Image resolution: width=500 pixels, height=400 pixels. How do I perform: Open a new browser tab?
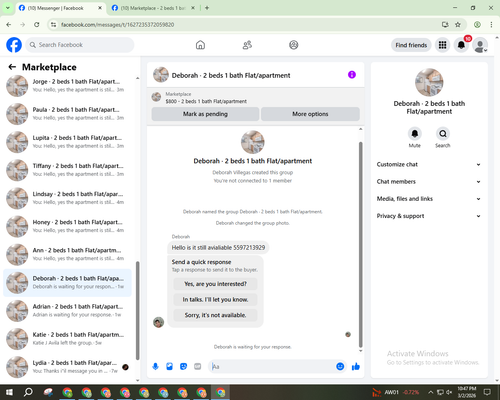(207, 8)
